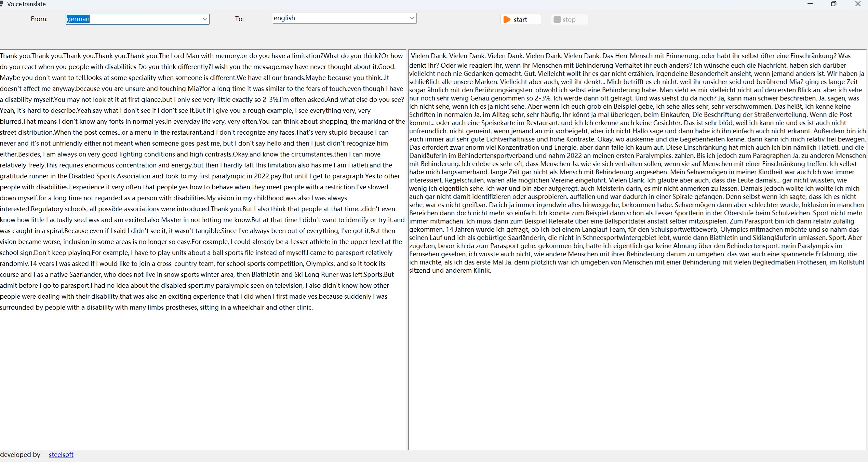Minimize the VoiceTranslate window

[810, 4]
